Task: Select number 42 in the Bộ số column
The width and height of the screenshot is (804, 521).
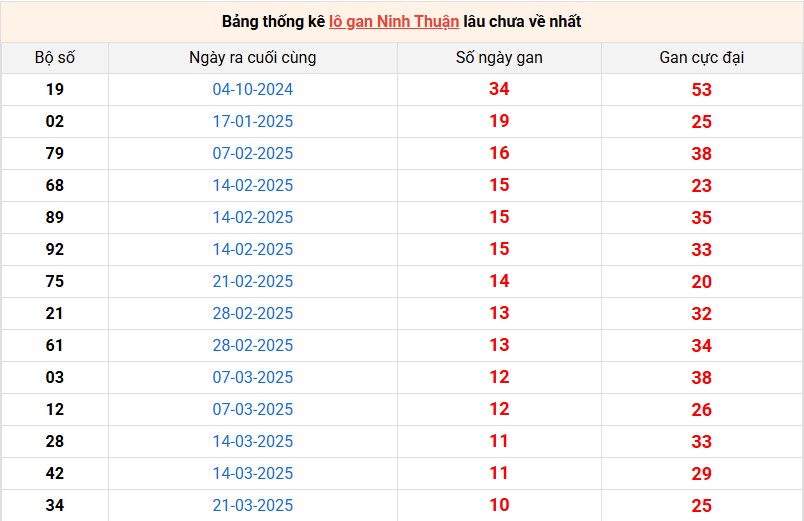Action: pos(55,473)
